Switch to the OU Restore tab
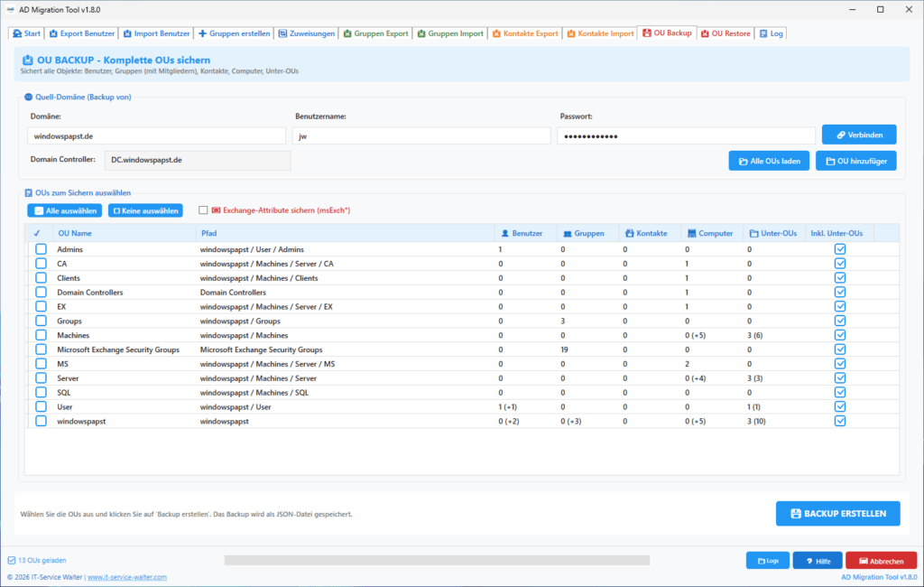Image resolution: width=924 pixels, height=587 pixels. click(x=725, y=33)
